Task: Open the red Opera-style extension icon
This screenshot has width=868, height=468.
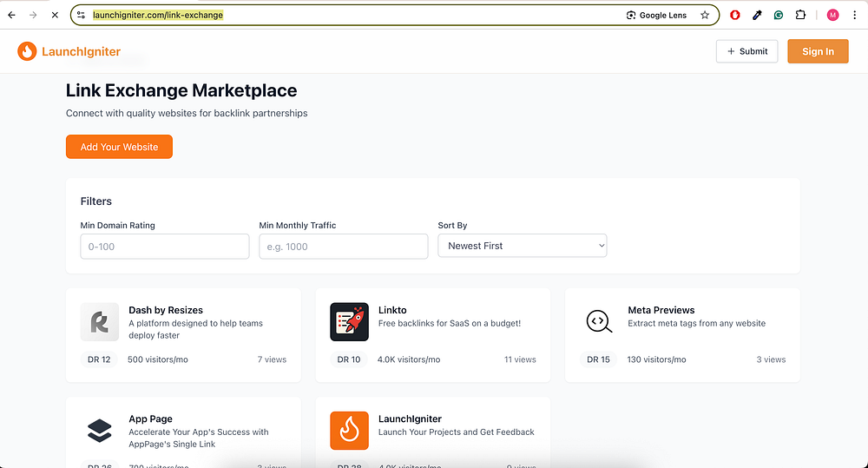Action: [735, 15]
